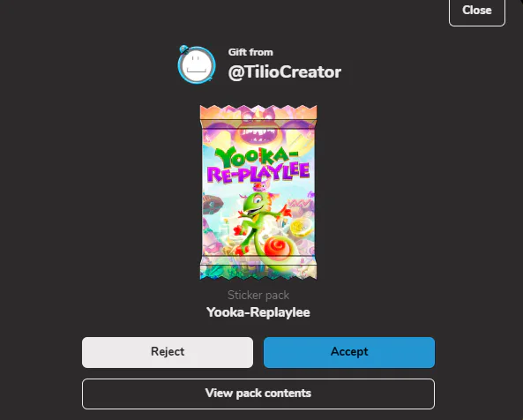Click the purple bat above the chameleon's head

coord(259,187)
